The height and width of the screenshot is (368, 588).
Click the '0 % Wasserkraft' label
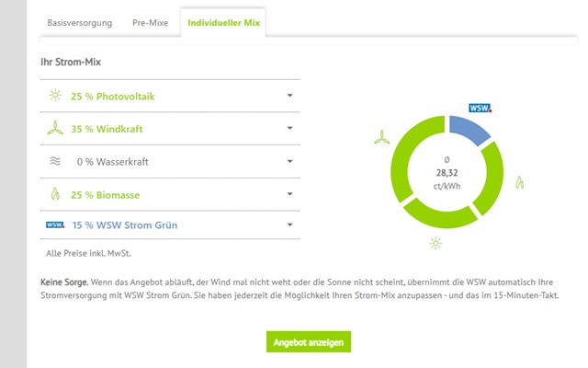pyautogui.click(x=112, y=162)
